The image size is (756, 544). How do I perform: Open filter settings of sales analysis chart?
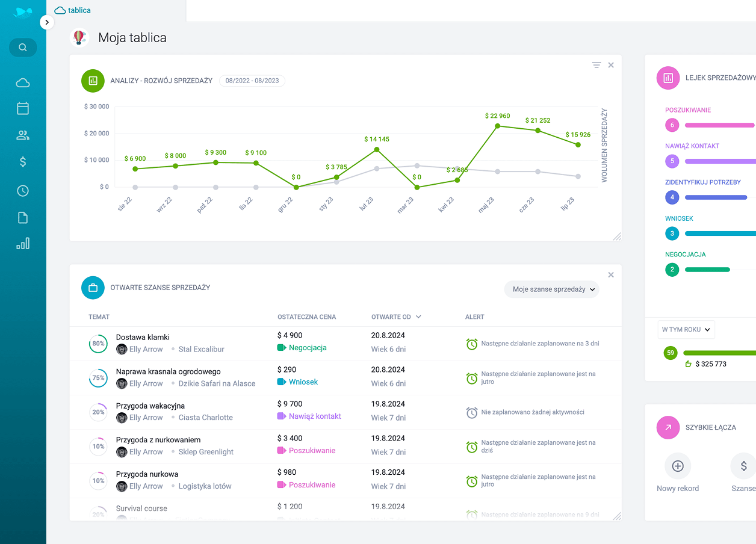[596, 65]
